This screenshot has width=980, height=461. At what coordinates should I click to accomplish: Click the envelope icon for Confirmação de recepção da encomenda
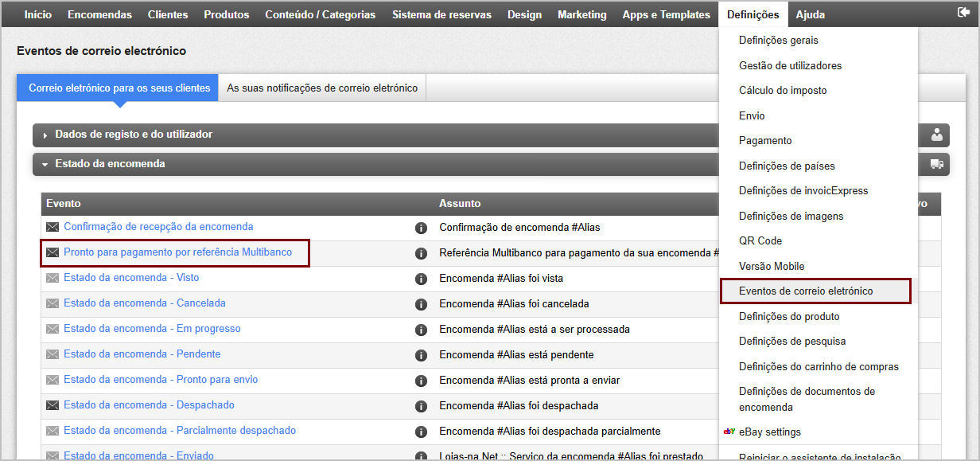[52, 227]
